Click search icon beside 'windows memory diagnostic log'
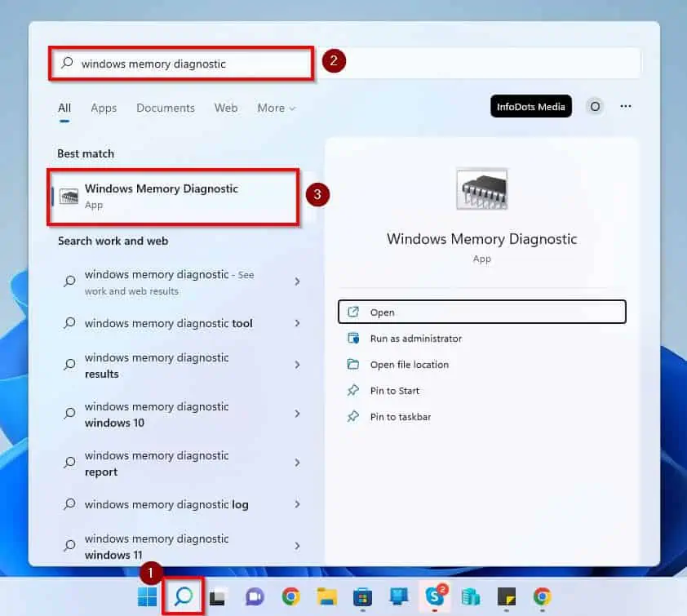This screenshot has height=616, width=687. click(x=69, y=504)
